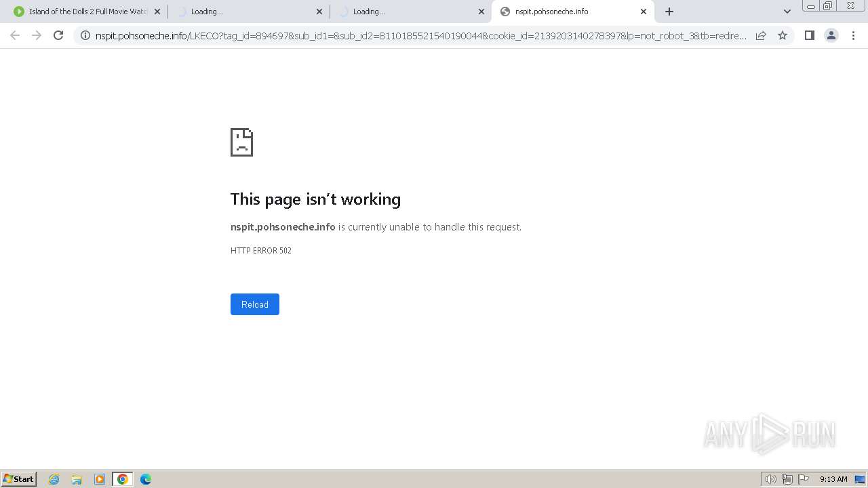Open the media player taskbar icon
868x488 pixels.
click(100, 479)
